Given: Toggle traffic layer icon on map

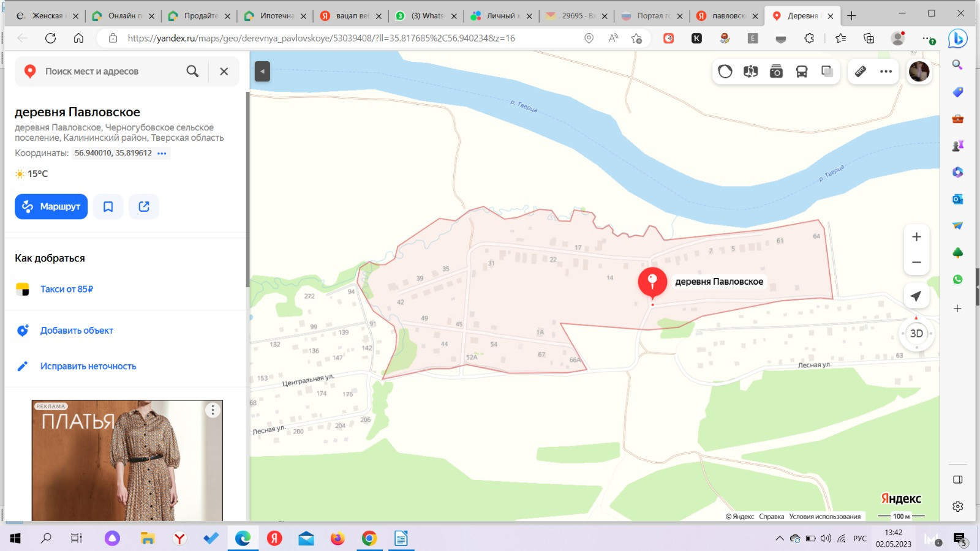Looking at the screenshot, I should point(725,72).
